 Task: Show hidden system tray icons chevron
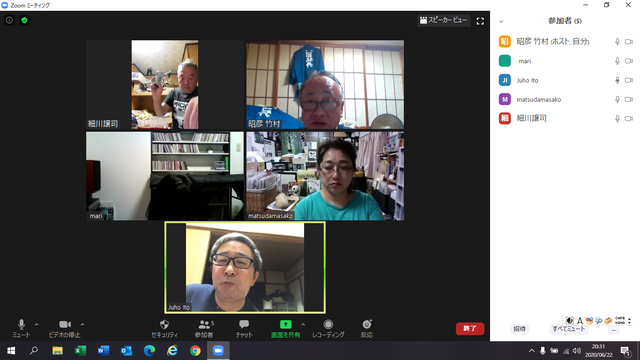(x=531, y=351)
